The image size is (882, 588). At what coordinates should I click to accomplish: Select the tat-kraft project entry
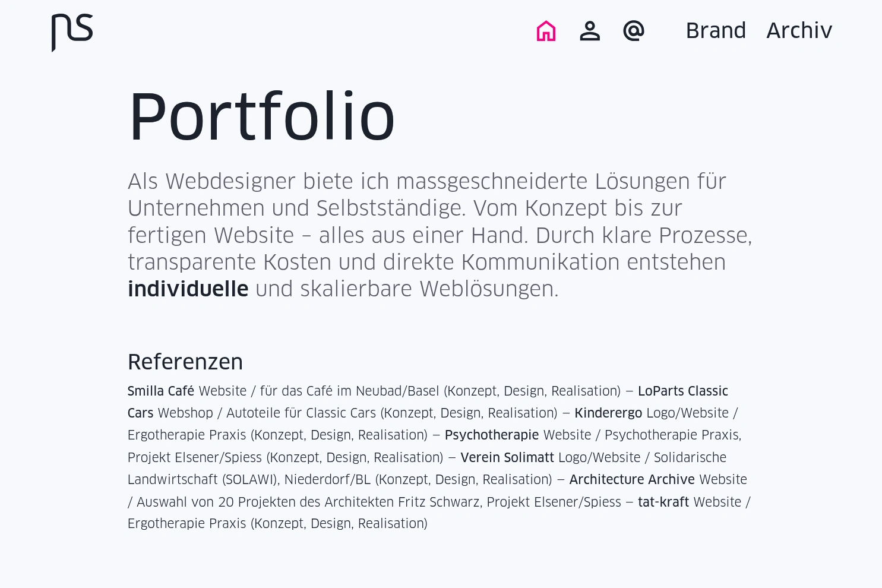tap(663, 502)
